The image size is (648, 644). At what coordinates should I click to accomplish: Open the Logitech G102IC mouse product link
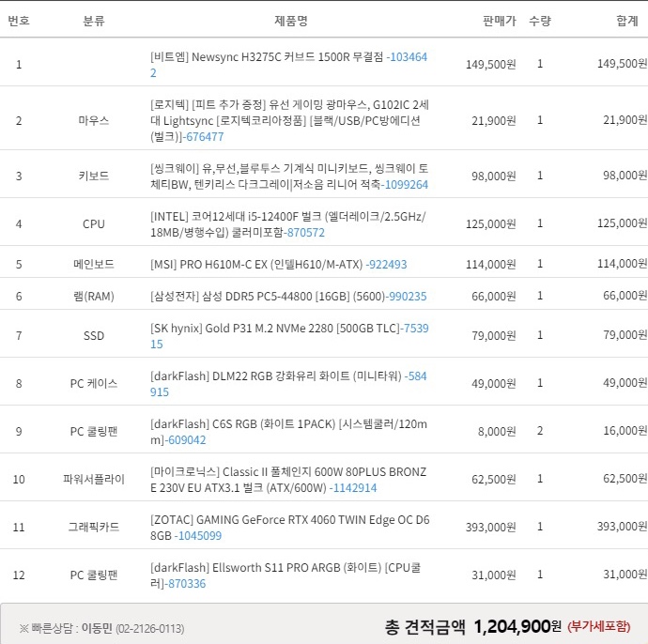[x=289, y=120]
